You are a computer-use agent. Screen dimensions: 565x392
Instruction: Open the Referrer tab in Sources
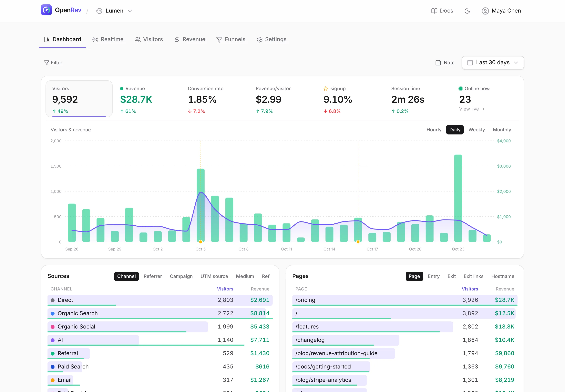coord(153,276)
